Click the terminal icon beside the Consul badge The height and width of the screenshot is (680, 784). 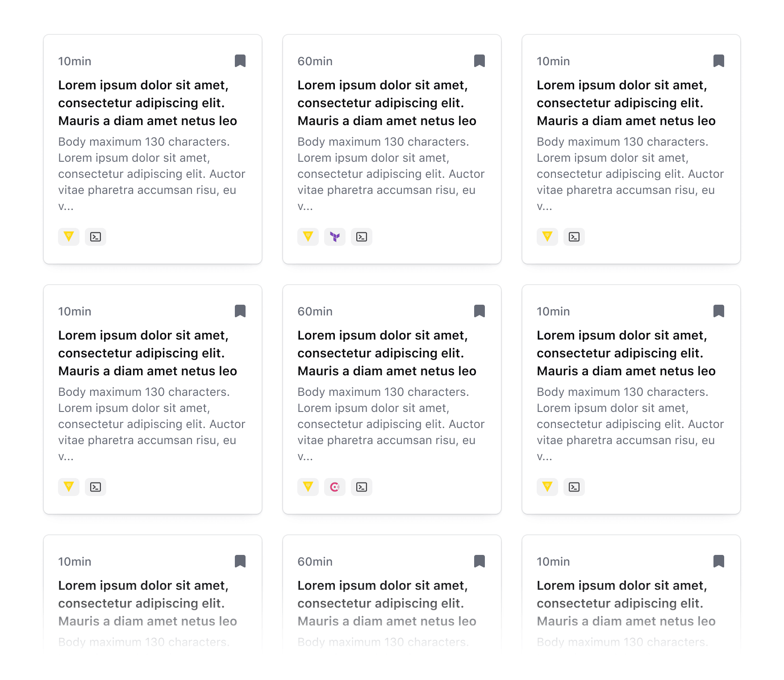click(362, 487)
